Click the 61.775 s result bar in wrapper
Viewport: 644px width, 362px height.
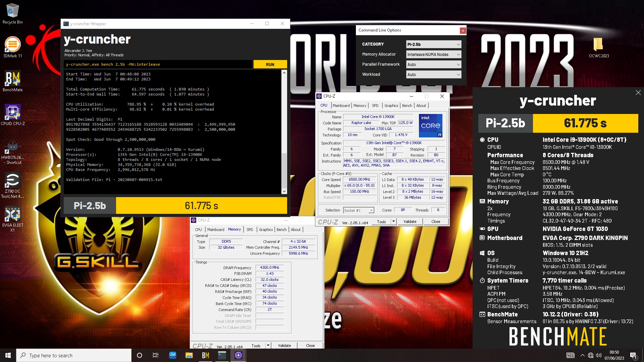tap(201, 205)
